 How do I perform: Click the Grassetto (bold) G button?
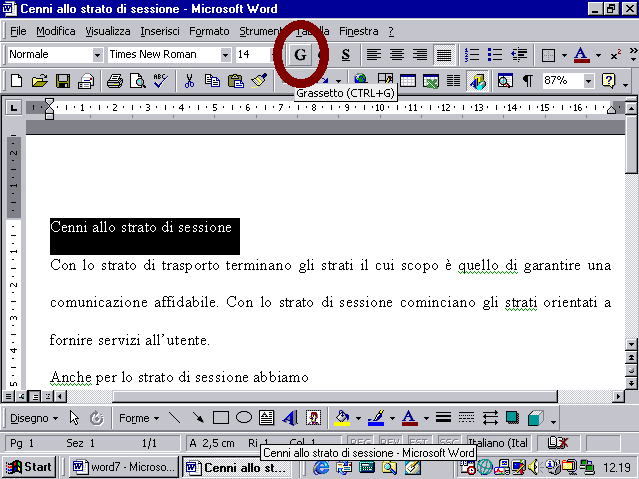[x=300, y=54]
